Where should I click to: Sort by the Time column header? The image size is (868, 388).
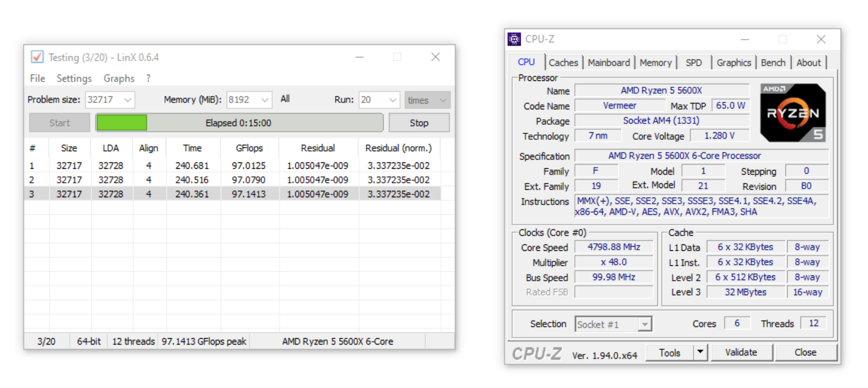[x=192, y=148]
